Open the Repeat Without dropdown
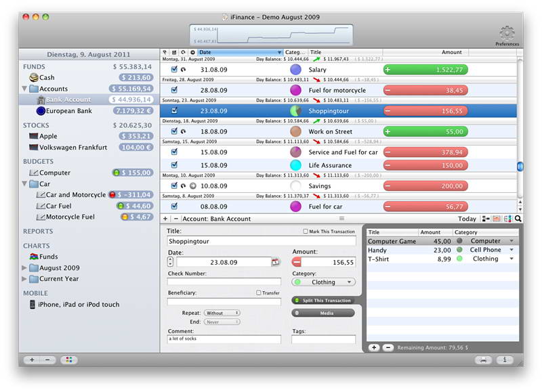542x392 pixels. coord(222,313)
